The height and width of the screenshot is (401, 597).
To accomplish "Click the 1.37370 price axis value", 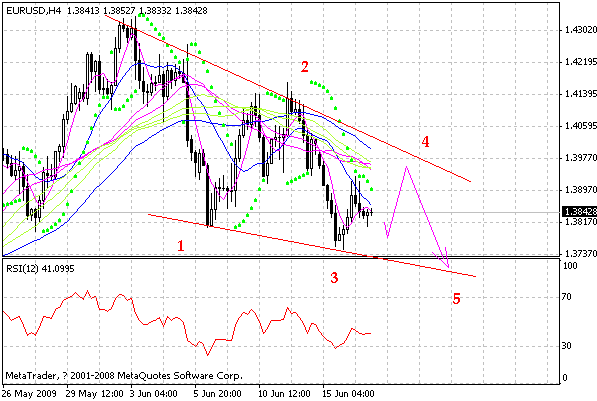I will coord(581,254).
